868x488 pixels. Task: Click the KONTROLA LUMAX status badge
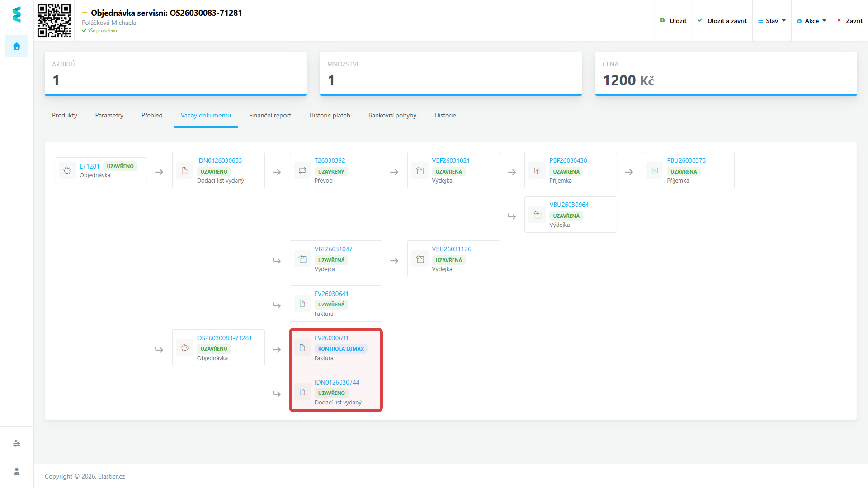341,349
